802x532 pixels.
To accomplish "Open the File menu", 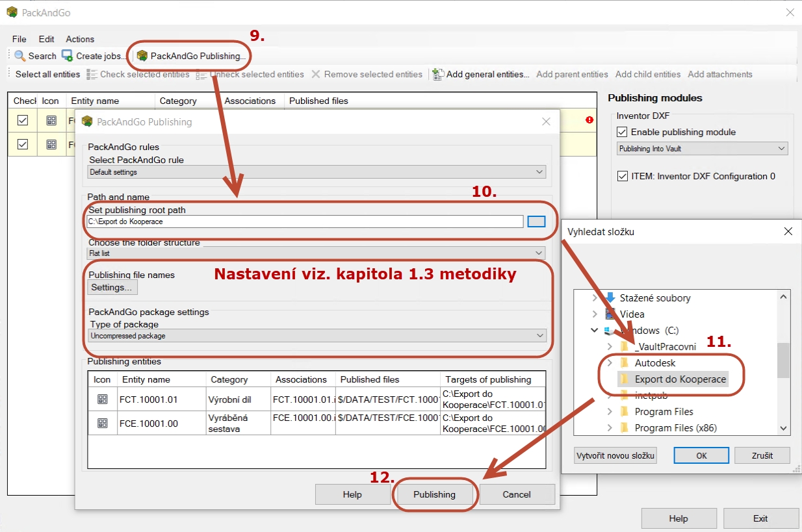I will pos(19,39).
